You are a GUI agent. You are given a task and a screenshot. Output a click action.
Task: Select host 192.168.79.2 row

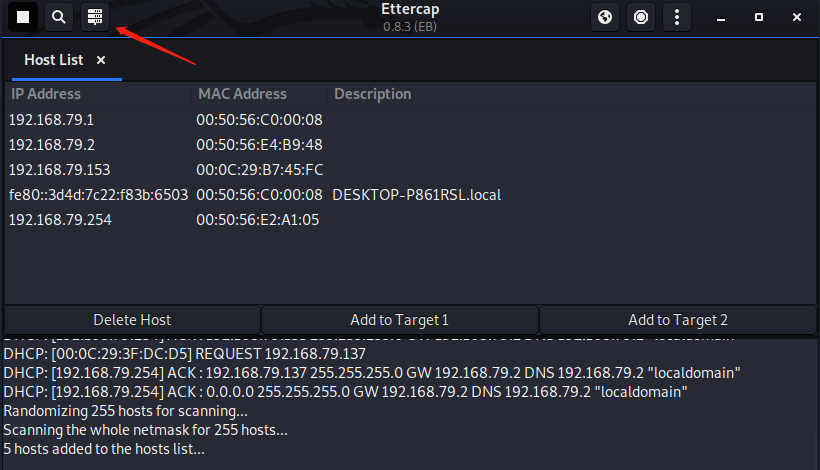click(x=52, y=145)
